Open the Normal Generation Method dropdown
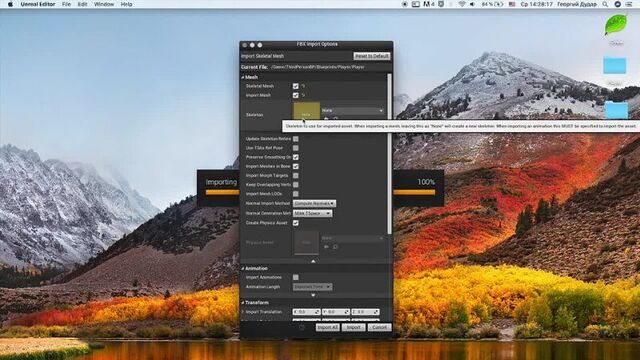This screenshot has height=360, width=640. tap(312, 213)
